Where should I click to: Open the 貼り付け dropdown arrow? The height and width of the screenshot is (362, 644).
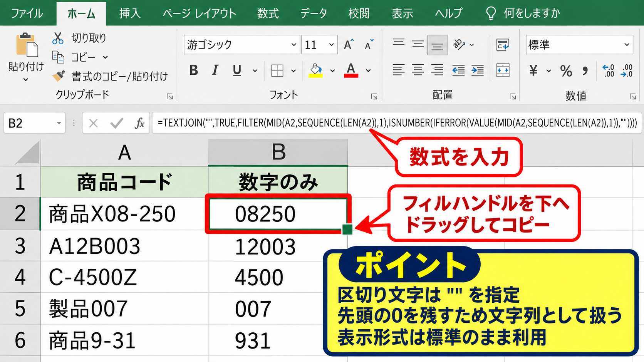(26, 80)
